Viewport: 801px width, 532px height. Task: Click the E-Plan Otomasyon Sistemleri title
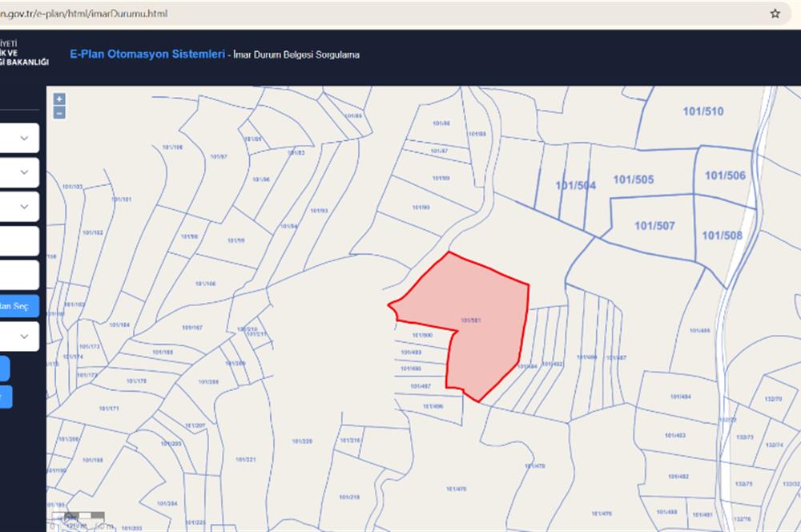(x=147, y=54)
